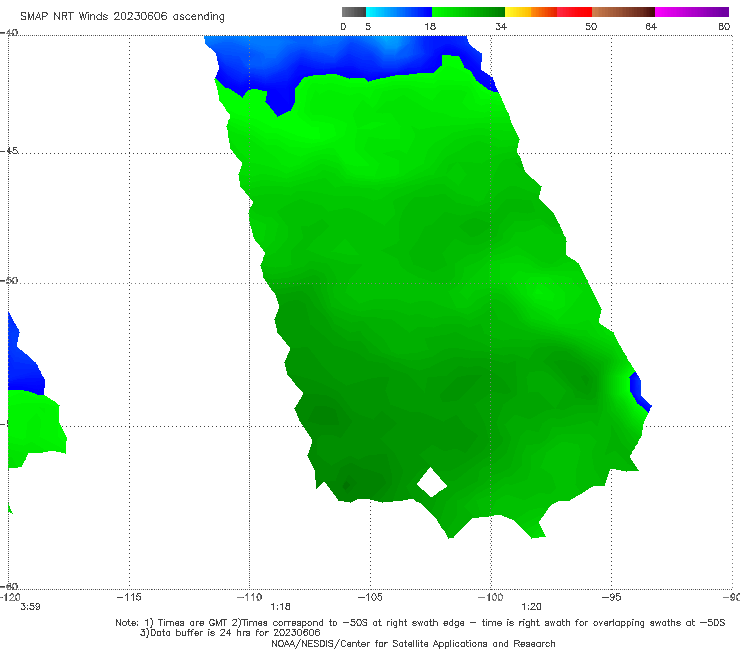
Task: Click the color bar label '34'
Action: (x=501, y=27)
